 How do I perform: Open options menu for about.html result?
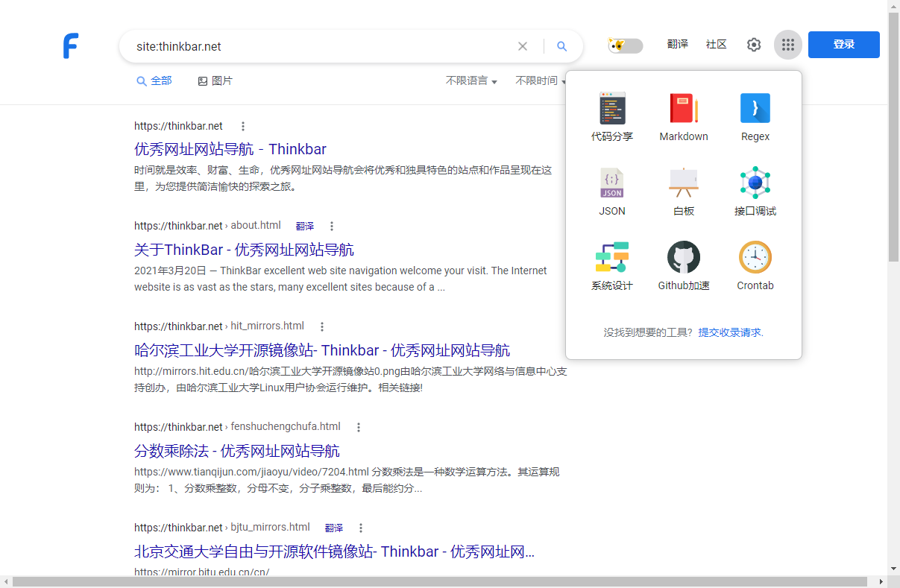pos(332,226)
